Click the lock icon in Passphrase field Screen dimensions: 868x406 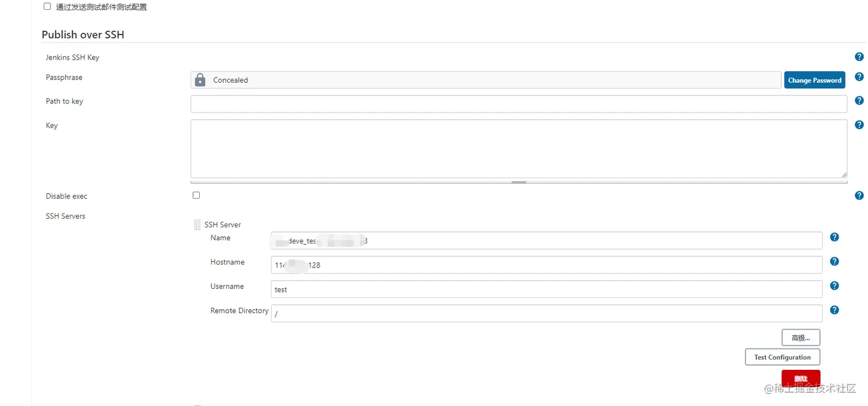tap(200, 80)
